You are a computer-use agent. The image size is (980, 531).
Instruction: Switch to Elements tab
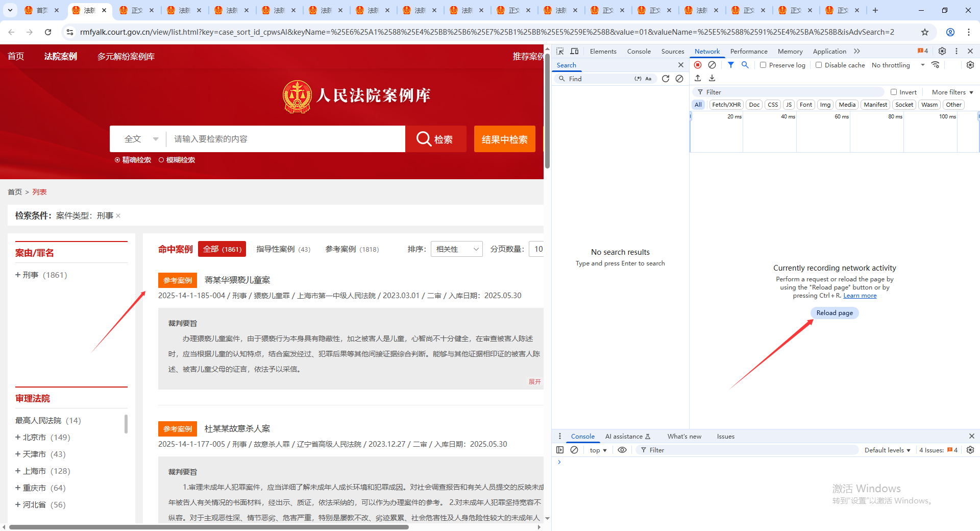pos(603,51)
